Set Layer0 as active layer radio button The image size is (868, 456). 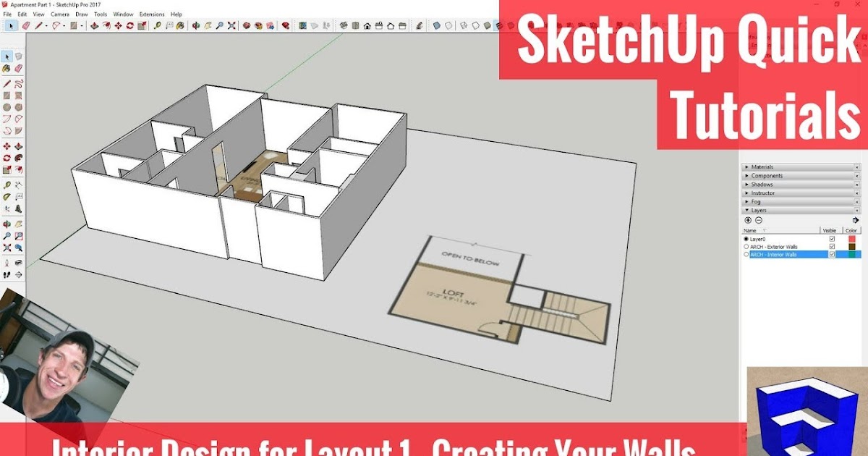click(x=746, y=239)
